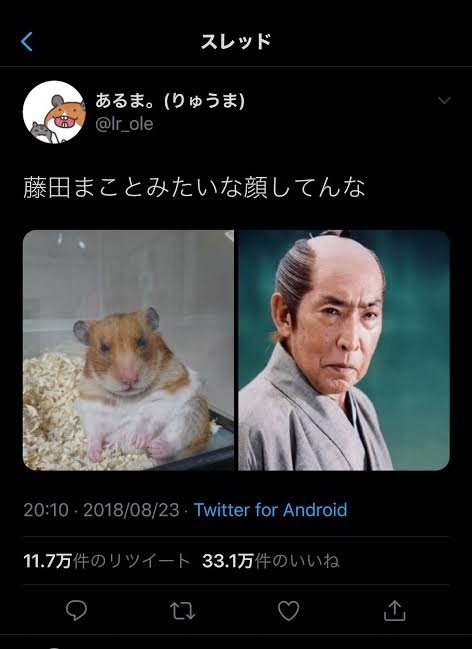View the 11.7万件のリツイート list
This screenshot has height=649, width=472.
click(x=107, y=561)
